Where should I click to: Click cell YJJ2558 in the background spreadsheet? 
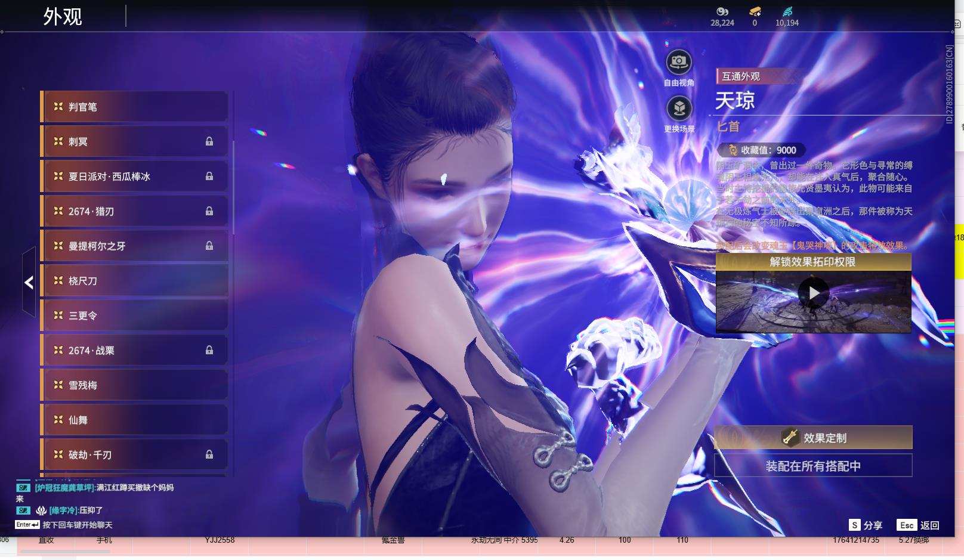pyautogui.click(x=220, y=540)
